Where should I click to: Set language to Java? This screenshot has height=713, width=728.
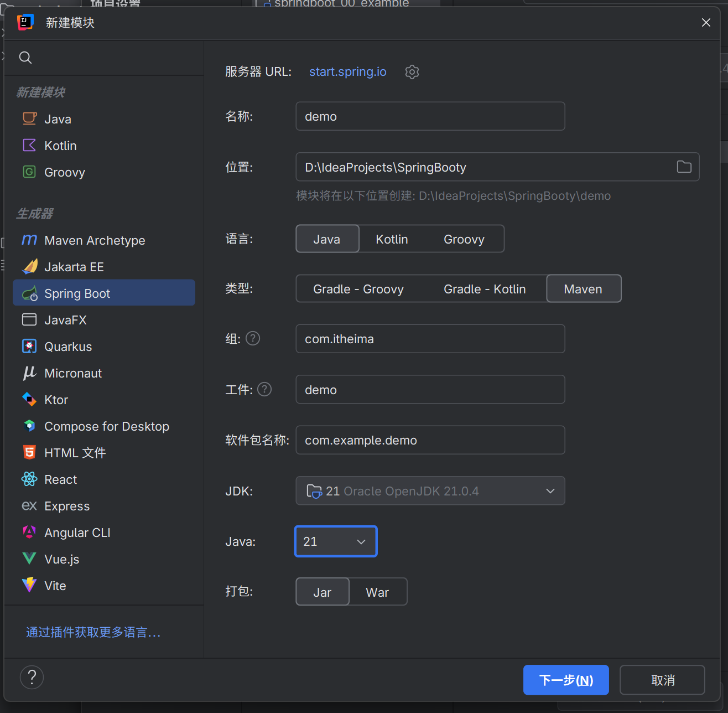pos(327,239)
